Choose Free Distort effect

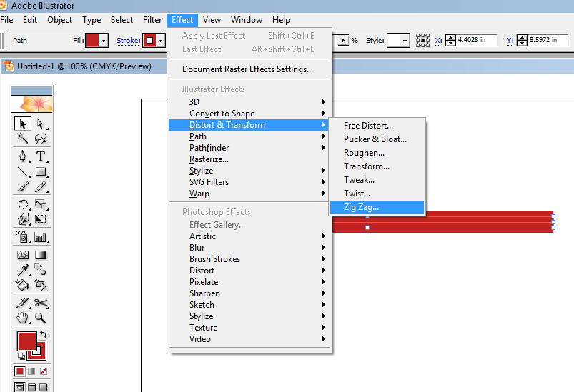(x=377, y=126)
